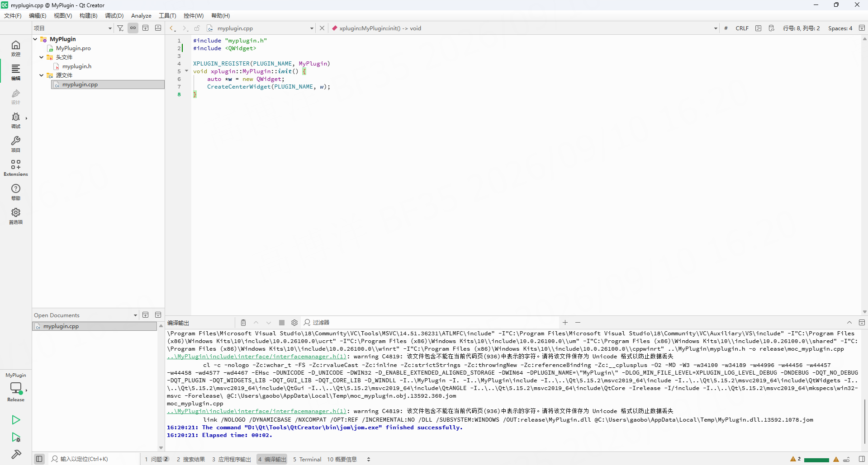Collapse the MyPlugin project node
868x465 pixels.
click(x=35, y=39)
